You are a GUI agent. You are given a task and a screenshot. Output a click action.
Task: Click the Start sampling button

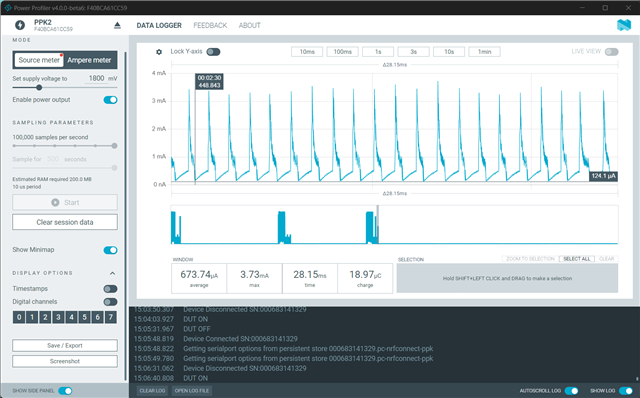click(x=65, y=202)
